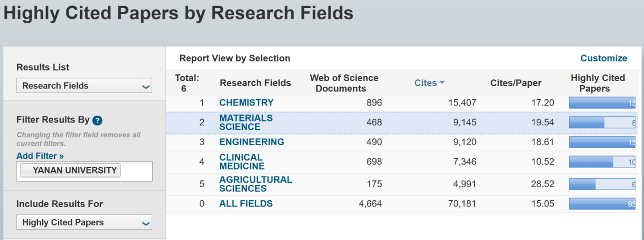
Task: Open the AGRICULTURAL SCIENCES field
Action: 255,184
